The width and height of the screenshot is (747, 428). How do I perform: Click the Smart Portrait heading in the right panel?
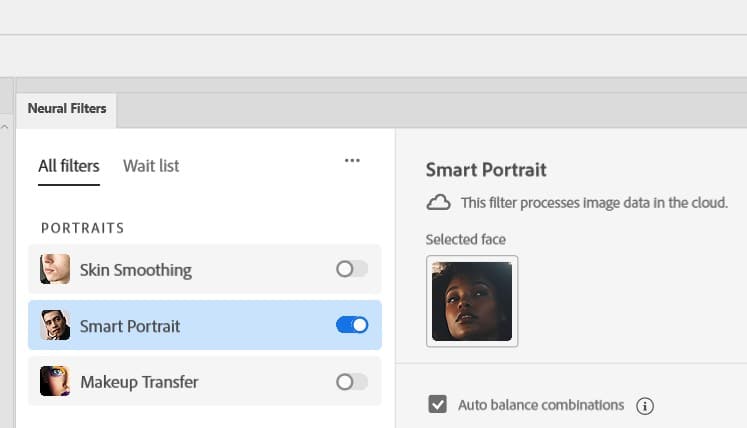point(486,170)
